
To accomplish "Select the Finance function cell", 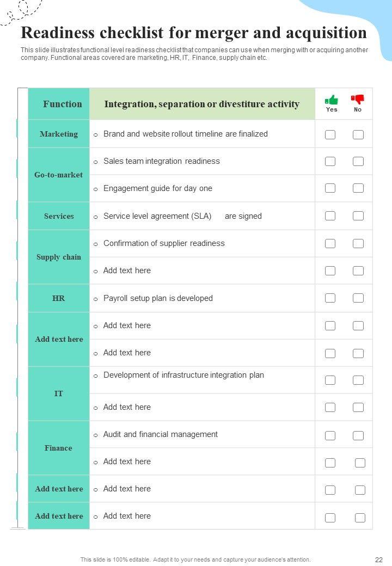I will point(59,448).
